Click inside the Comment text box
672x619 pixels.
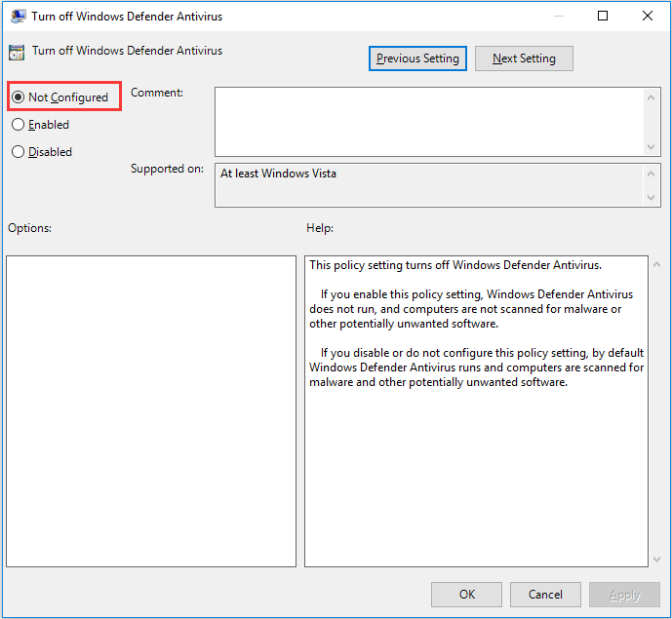point(428,122)
